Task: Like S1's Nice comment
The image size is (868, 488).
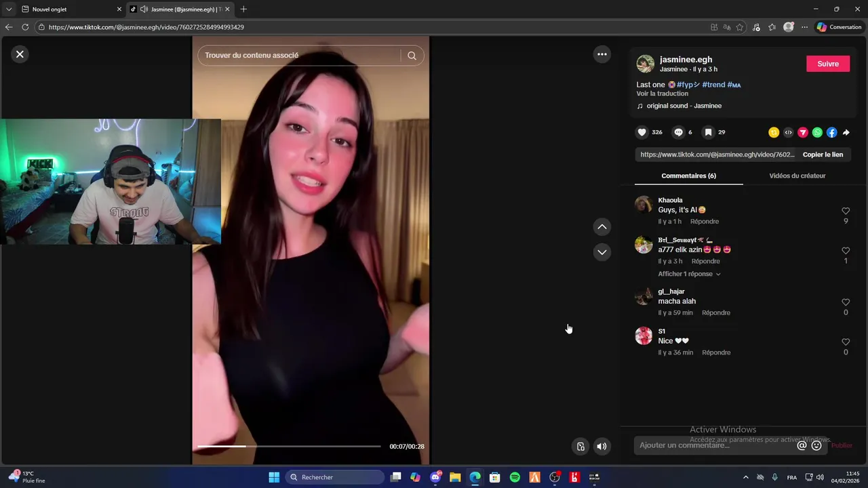Action: 846,342
